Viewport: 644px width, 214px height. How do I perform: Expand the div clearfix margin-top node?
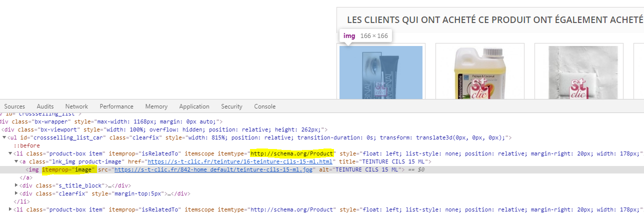pyautogui.click(x=16, y=193)
